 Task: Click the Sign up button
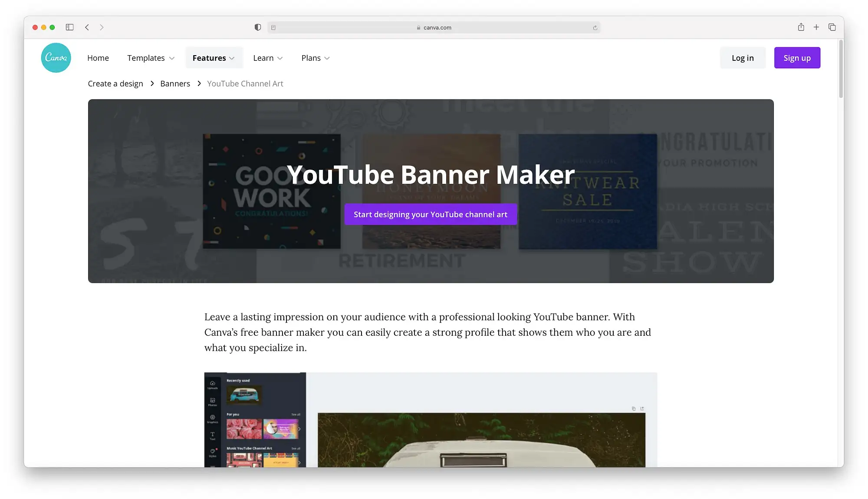click(x=797, y=58)
